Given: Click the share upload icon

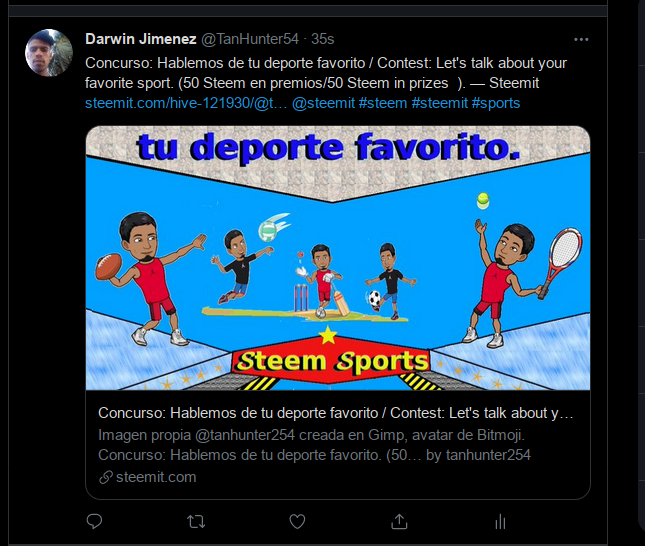Looking at the screenshot, I should [399, 521].
